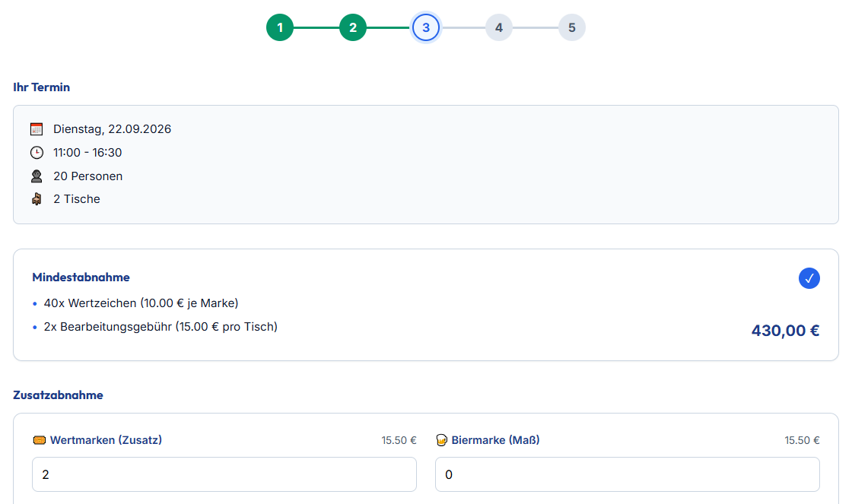Click the 2x Bearbeitungsgebühr list item

coord(161,327)
